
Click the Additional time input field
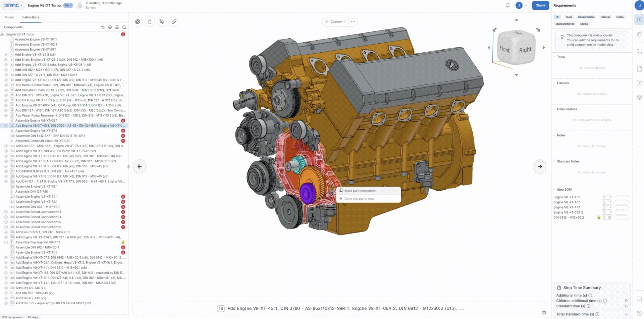click(619, 295)
